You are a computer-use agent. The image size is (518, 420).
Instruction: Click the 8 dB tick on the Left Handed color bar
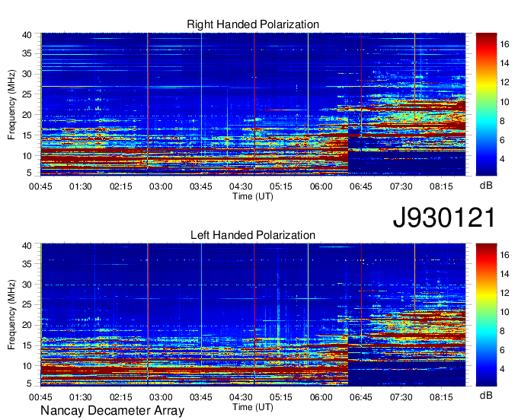tap(502, 331)
